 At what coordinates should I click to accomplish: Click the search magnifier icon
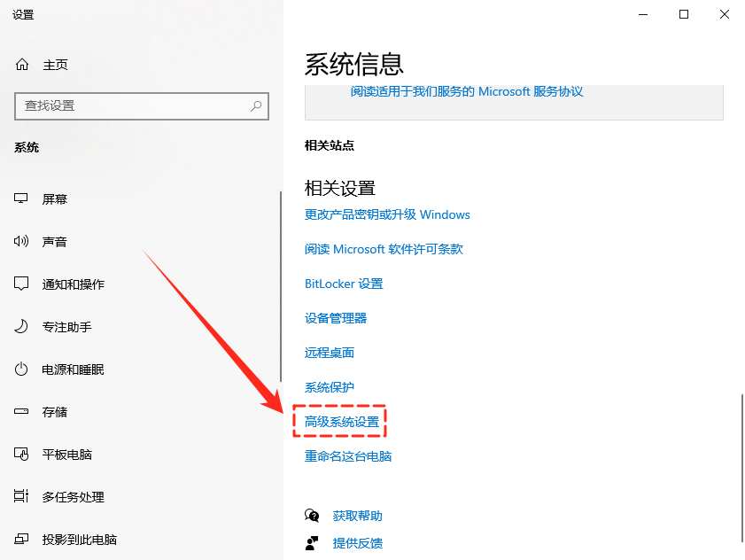[256, 105]
